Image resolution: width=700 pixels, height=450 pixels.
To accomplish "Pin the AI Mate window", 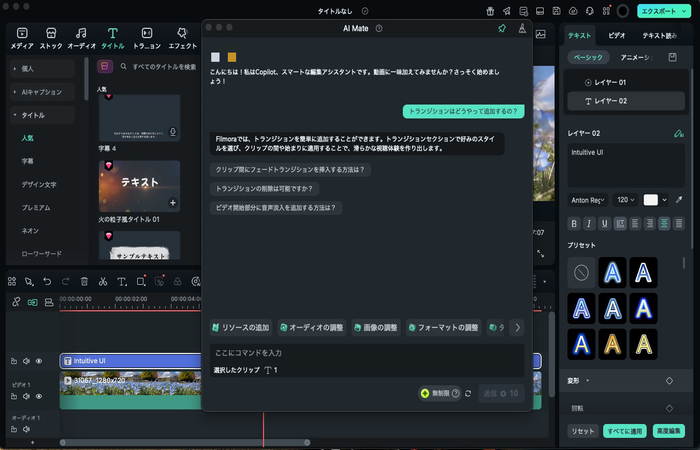I will [502, 29].
